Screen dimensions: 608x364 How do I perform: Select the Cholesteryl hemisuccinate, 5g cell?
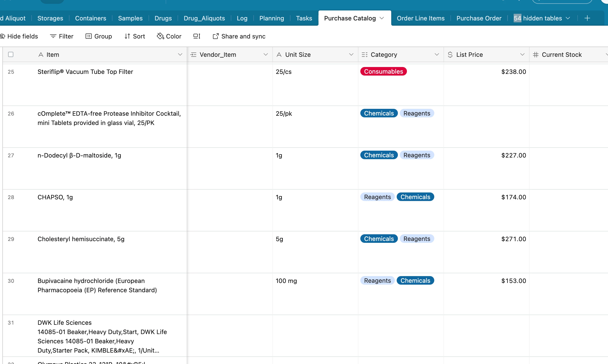coord(95,252)
